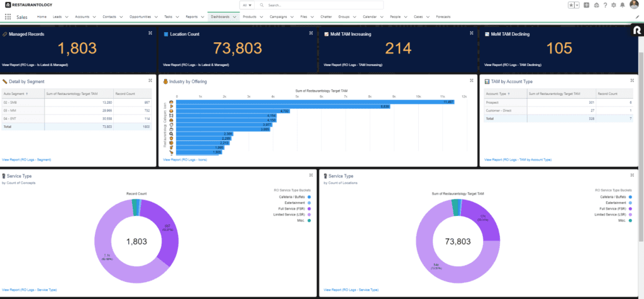644x299 pixels.
Task: Expand the TAM by Account Type widget
Action: tap(633, 80)
